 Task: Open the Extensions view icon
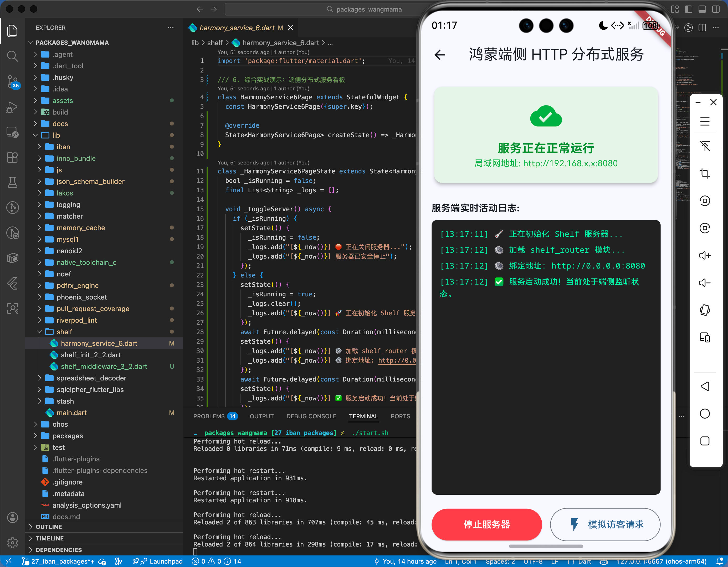12,157
